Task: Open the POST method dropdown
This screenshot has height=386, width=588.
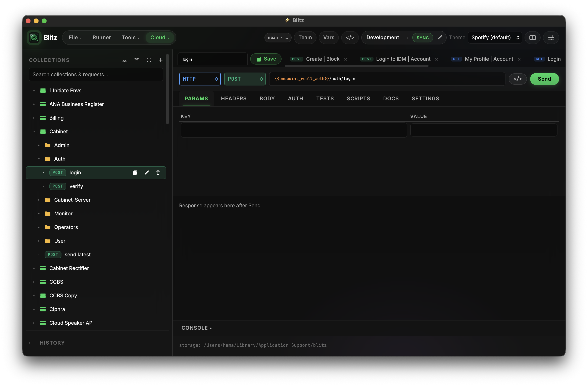Action: (245, 79)
